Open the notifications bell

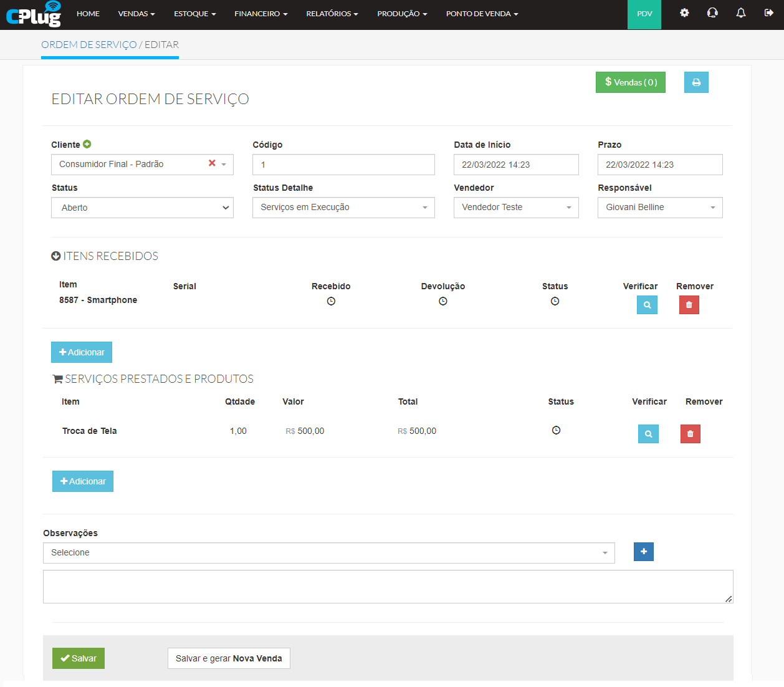740,13
